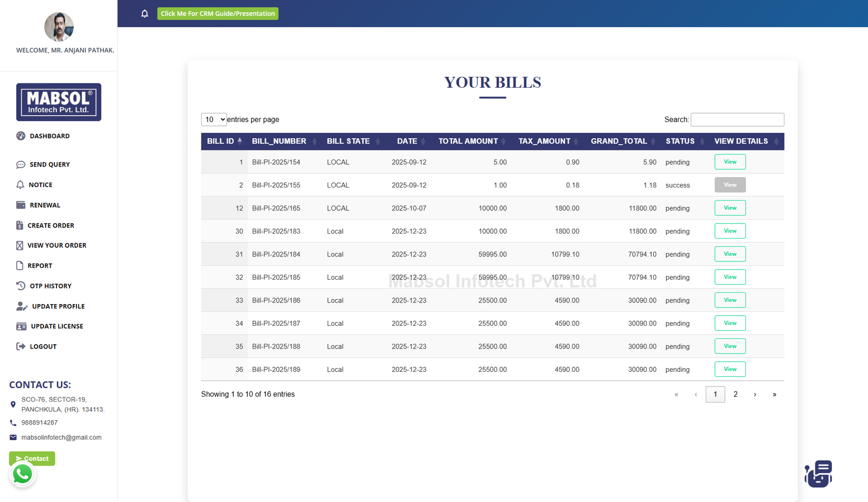This screenshot has height=502, width=868.
Task: Click the Search input field
Action: click(x=737, y=120)
